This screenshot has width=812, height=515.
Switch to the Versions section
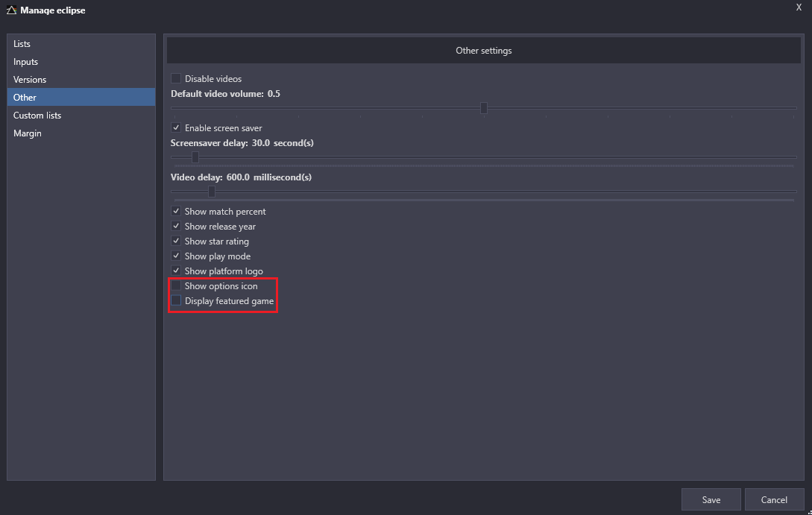[81, 80]
